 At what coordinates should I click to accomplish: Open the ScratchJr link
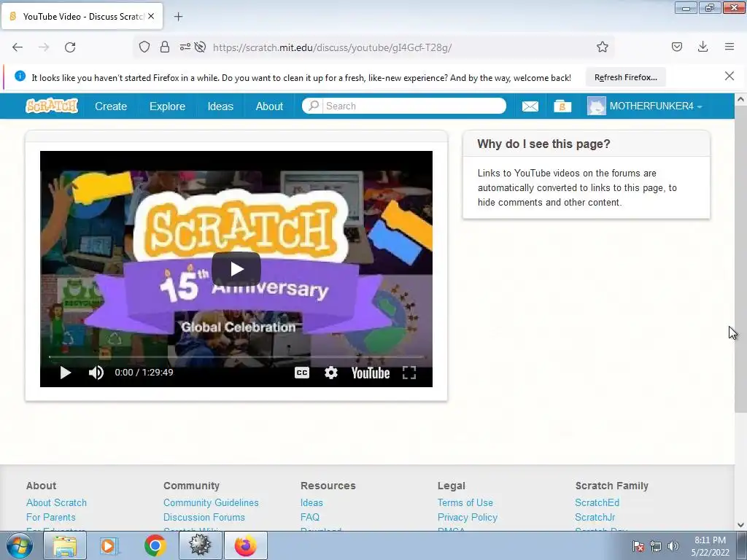(595, 517)
